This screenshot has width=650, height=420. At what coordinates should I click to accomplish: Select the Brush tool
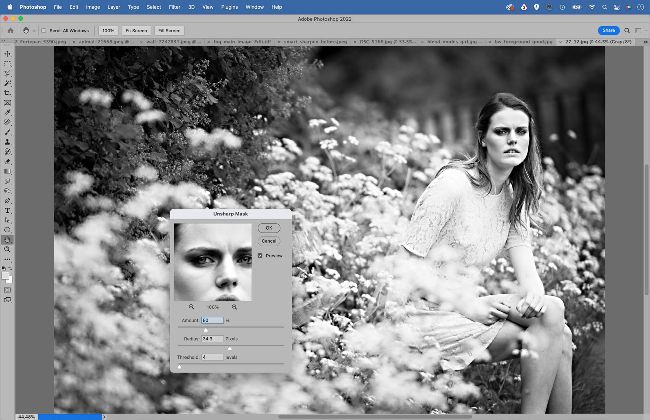8,131
